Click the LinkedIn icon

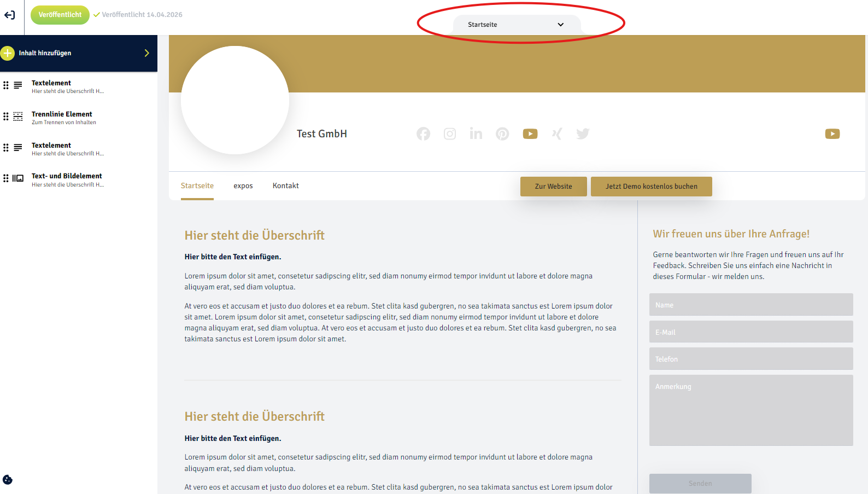pyautogui.click(x=476, y=134)
